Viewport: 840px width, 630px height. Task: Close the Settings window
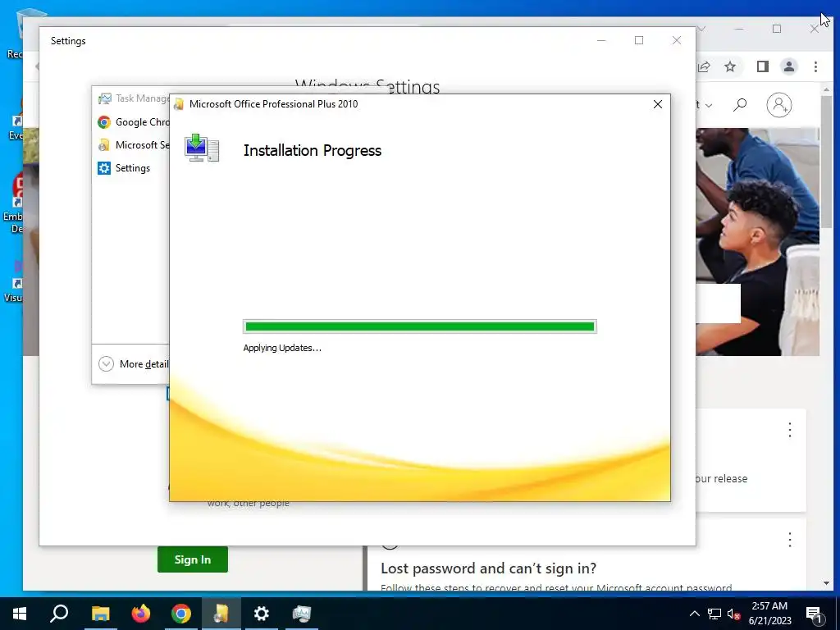(x=677, y=40)
